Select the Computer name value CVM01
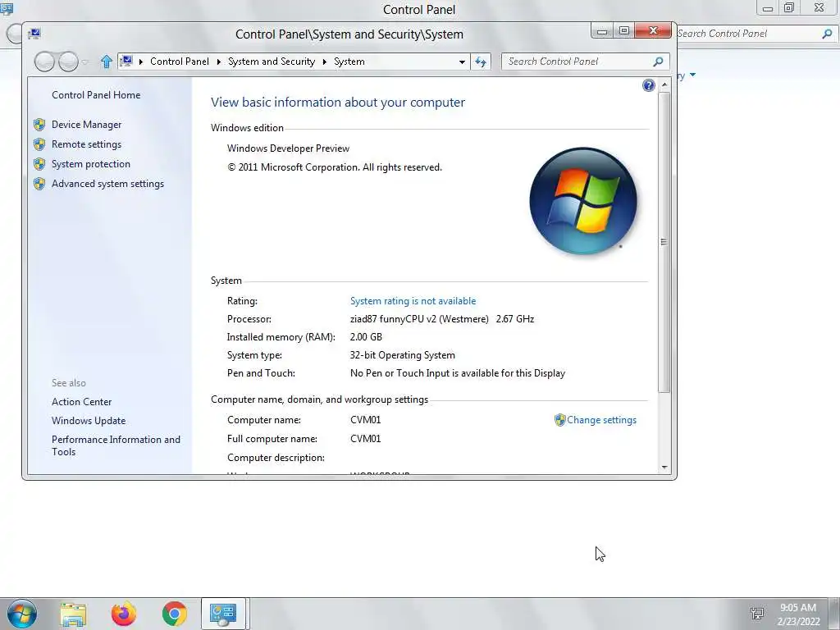The height and width of the screenshot is (630, 840). 365,420
